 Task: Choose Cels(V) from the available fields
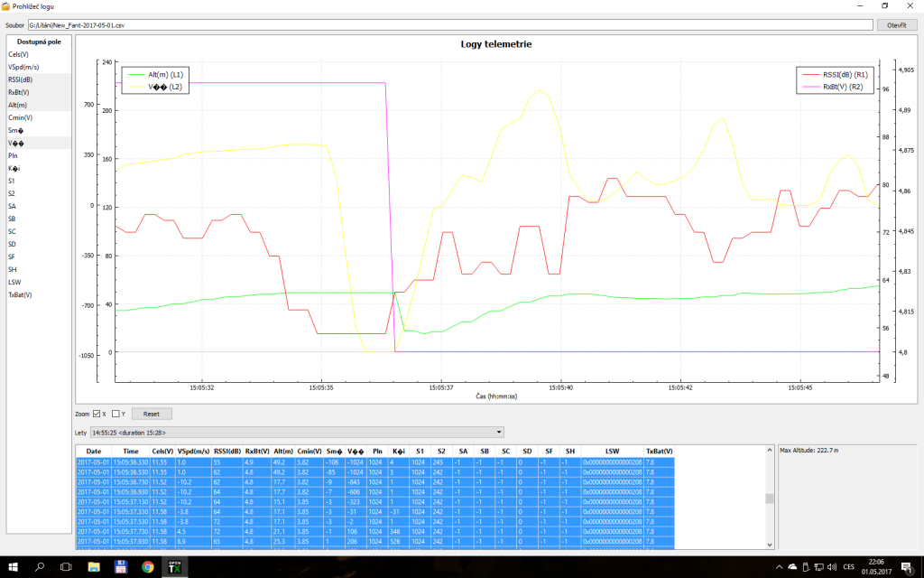pos(18,54)
